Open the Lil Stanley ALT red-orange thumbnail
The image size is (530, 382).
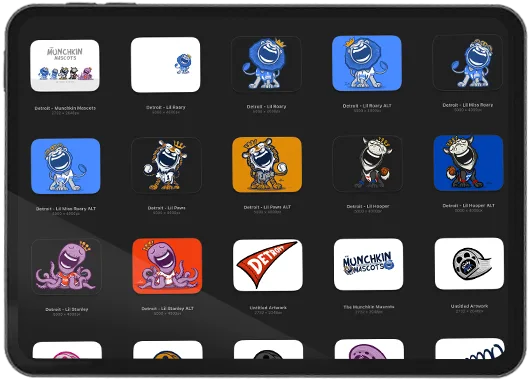point(167,266)
